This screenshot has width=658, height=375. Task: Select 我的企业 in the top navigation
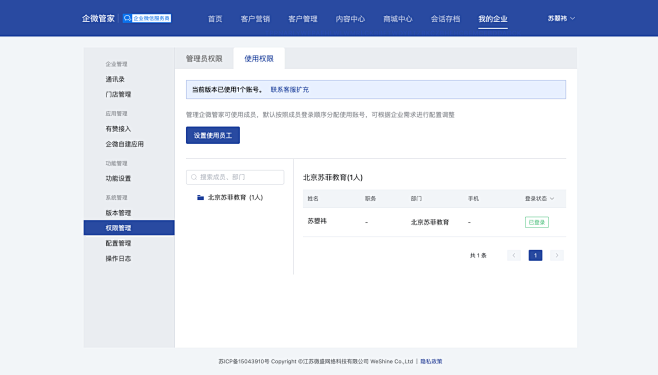pos(493,19)
